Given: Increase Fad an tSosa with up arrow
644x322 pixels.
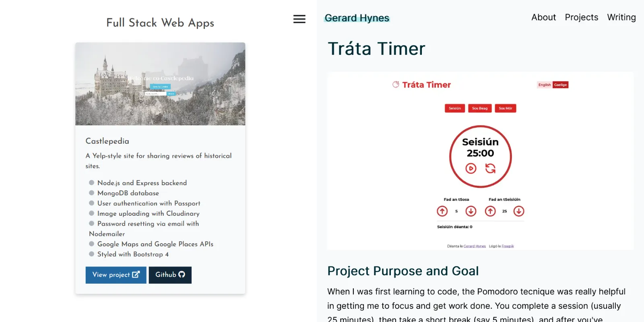Looking at the screenshot, I should (x=442, y=211).
